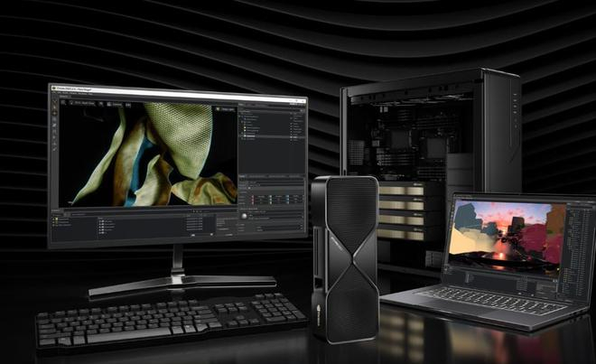Click last icon right of Camera button
The height and width of the screenshot is (364, 596).
point(128,105)
